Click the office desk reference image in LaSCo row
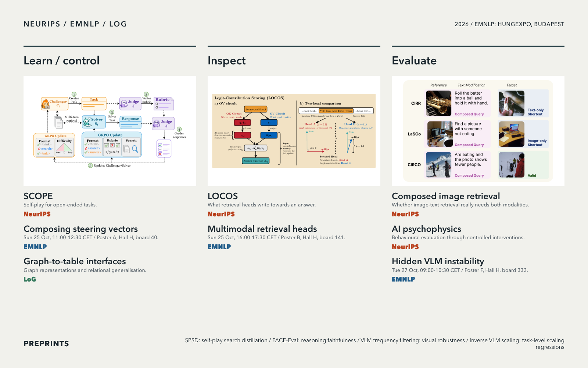The height and width of the screenshot is (368, 588). (x=440, y=134)
